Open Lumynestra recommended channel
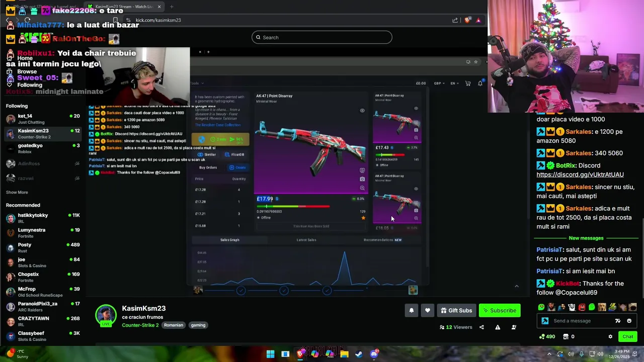 click(x=43, y=233)
